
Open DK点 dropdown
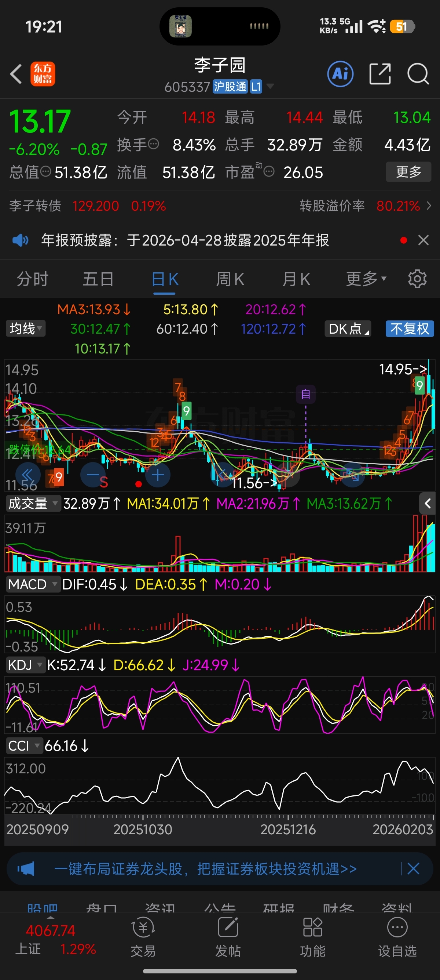pos(348,329)
